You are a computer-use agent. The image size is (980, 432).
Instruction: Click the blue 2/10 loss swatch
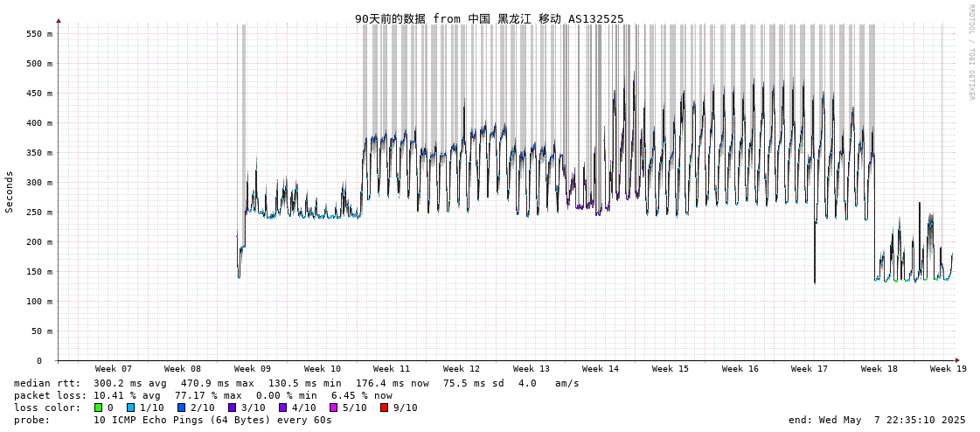point(181,408)
